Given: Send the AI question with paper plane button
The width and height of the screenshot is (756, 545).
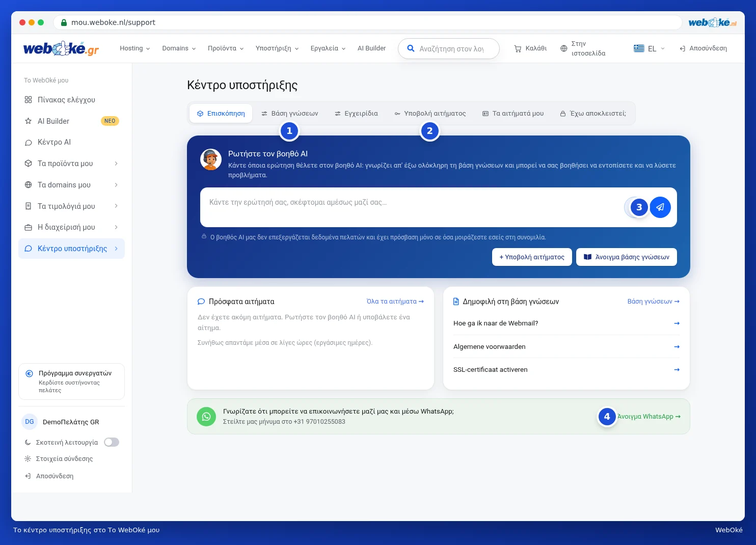Looking at the screenshot, I should (x=660, y=207).
